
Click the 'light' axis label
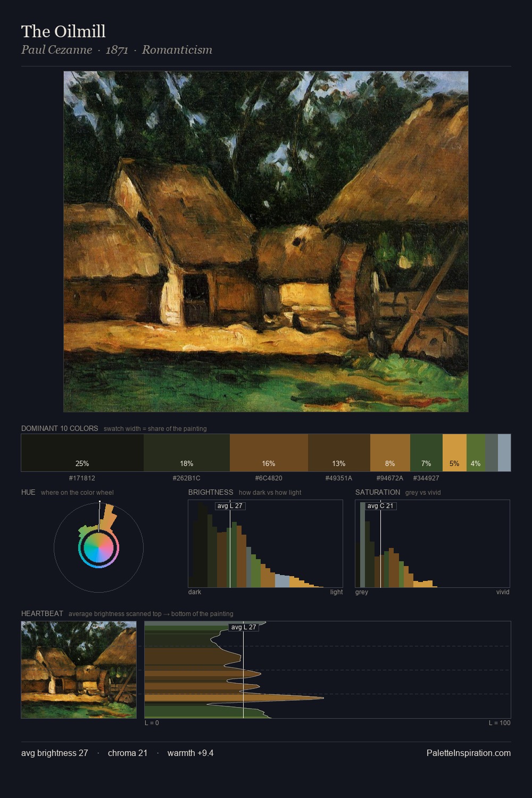(x=336, y=592)
